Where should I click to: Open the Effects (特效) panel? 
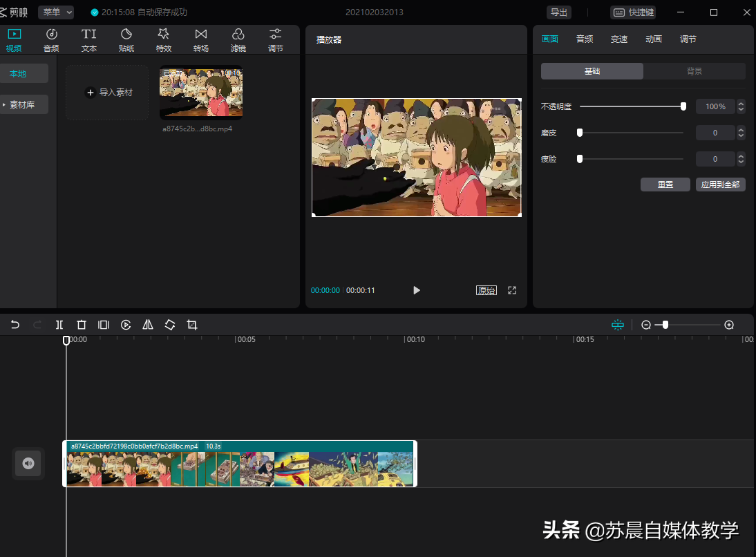[x=164, y=40]
